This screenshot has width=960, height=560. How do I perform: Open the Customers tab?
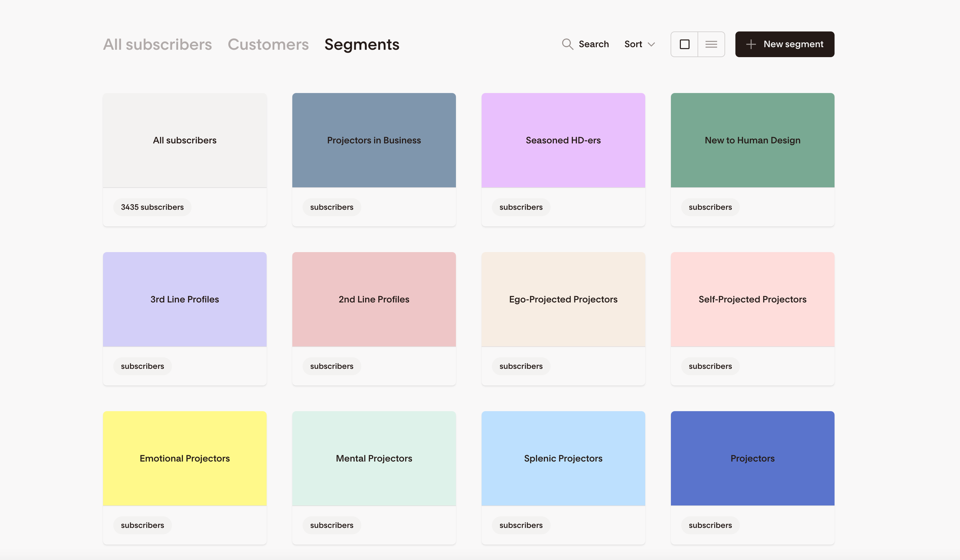[268, 45]
